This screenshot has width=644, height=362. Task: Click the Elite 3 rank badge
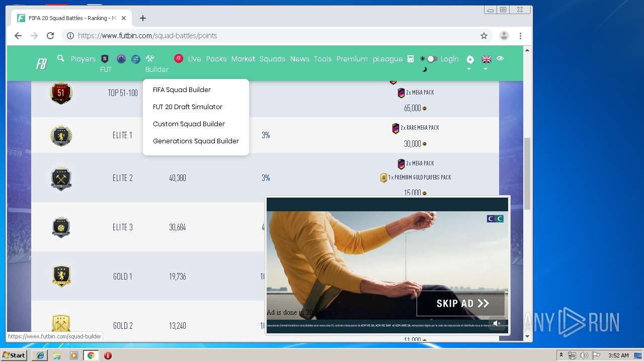pyautogui.click(x=61, y=227)
